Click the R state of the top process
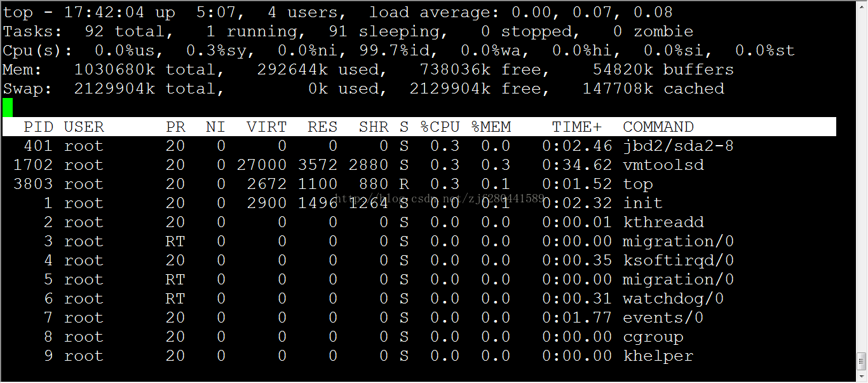 [x=404, y=184]
